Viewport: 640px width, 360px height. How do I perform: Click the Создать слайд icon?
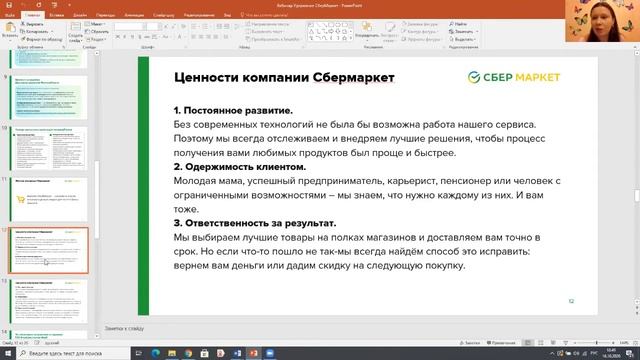tap(76, 28)
